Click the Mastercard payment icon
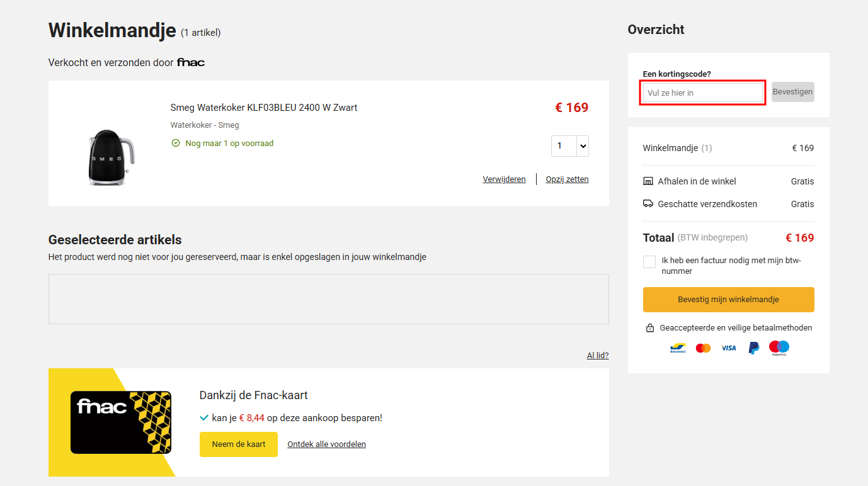The height and width of the screenshot is (486, 868). [x=703, y=347]
